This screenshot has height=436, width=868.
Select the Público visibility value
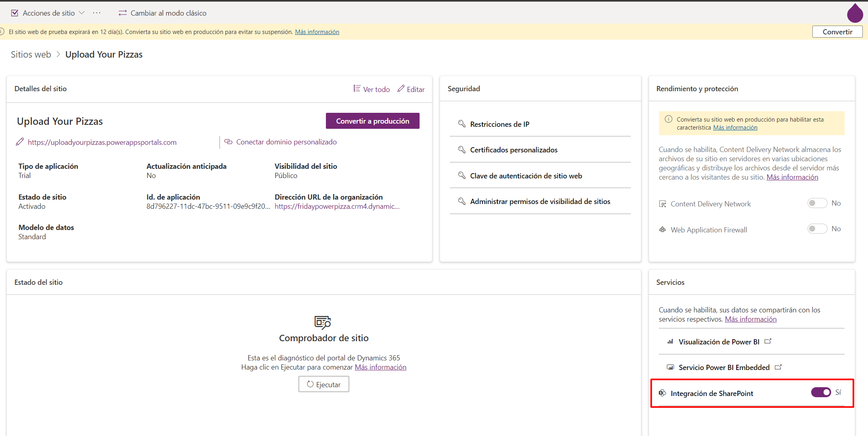pos(286,176)
